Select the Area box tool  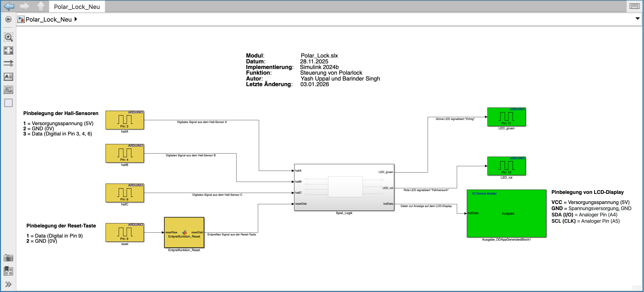pyautogui.click(x=8, y=103)
